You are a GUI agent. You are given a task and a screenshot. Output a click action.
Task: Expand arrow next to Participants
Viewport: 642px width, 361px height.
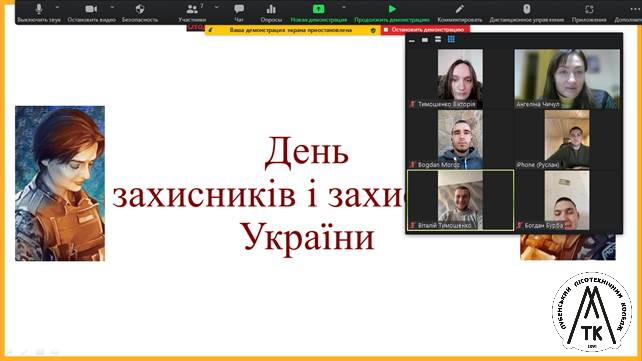(x=217, y=7)
